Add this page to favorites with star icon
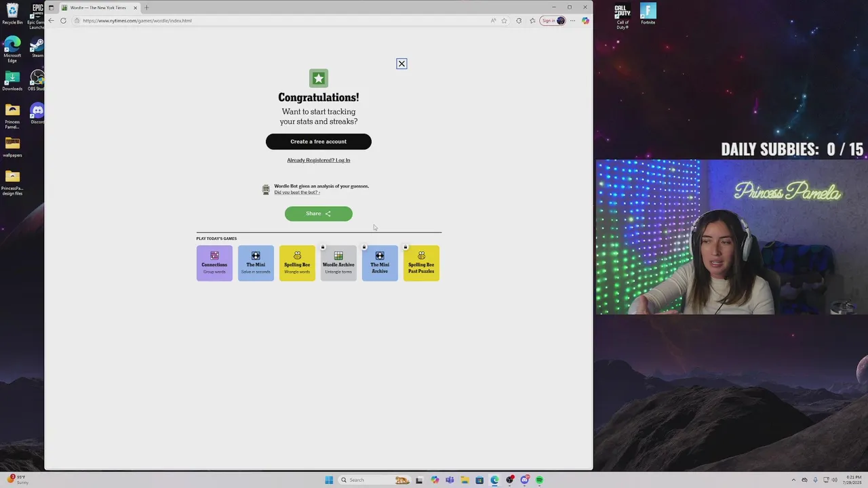 pyautogui.click(x=504, y=20)
